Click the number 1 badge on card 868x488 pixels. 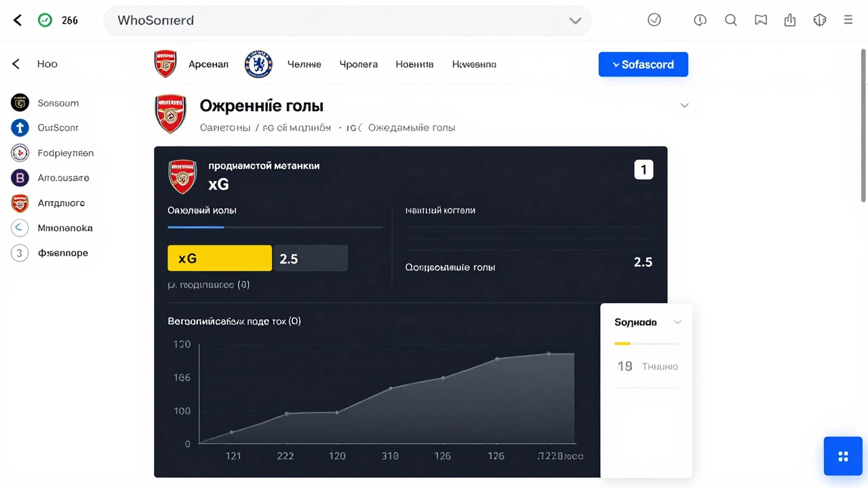[x=644, y=169]
